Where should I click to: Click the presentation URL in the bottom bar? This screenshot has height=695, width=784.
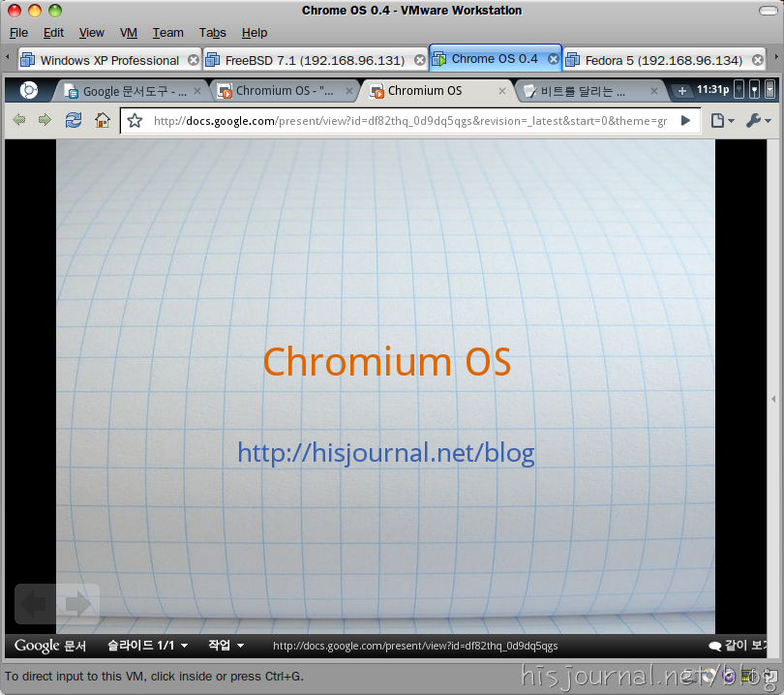click(x=415, y=646)
